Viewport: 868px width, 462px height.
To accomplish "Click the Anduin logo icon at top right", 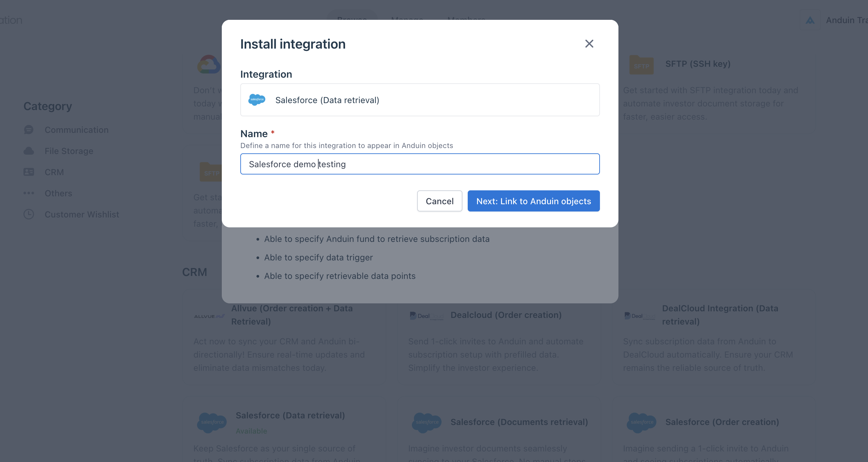I will click(810, 20).
